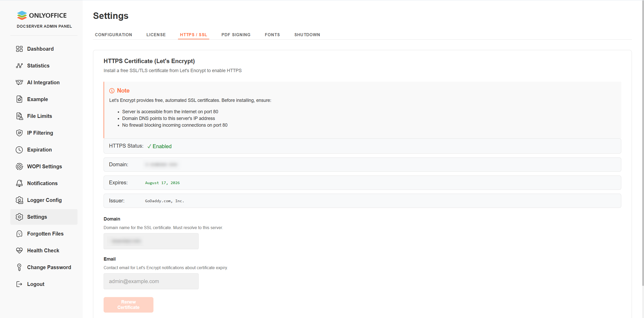Viewport: 644px width, 318px height.
Task: Click the File Limits document icon
Action: [19, 116]
